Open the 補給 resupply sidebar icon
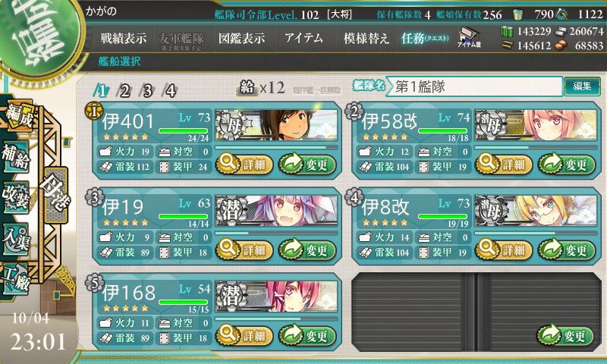This screenshot has height=364, width=607. click(x=16, y=157)
